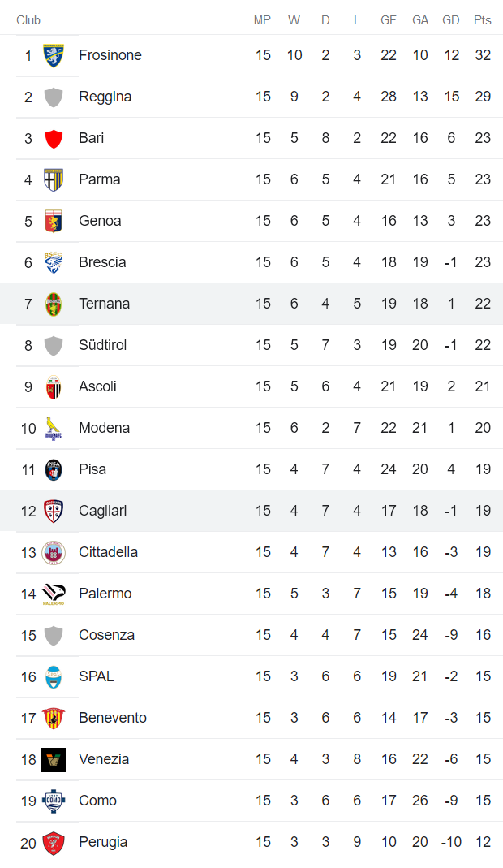Open the Reggina team link
This screenshot has height=868, width=503.
click(105, 97)
